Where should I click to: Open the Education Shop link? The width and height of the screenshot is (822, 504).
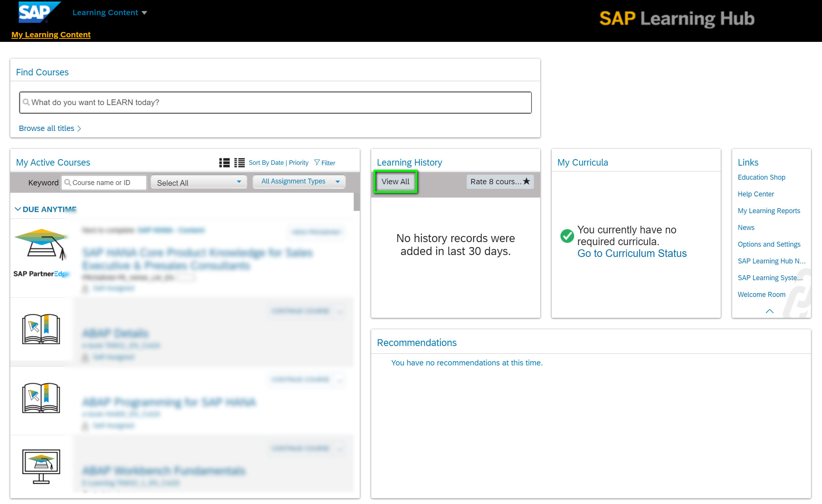click(x=761, y=177)
